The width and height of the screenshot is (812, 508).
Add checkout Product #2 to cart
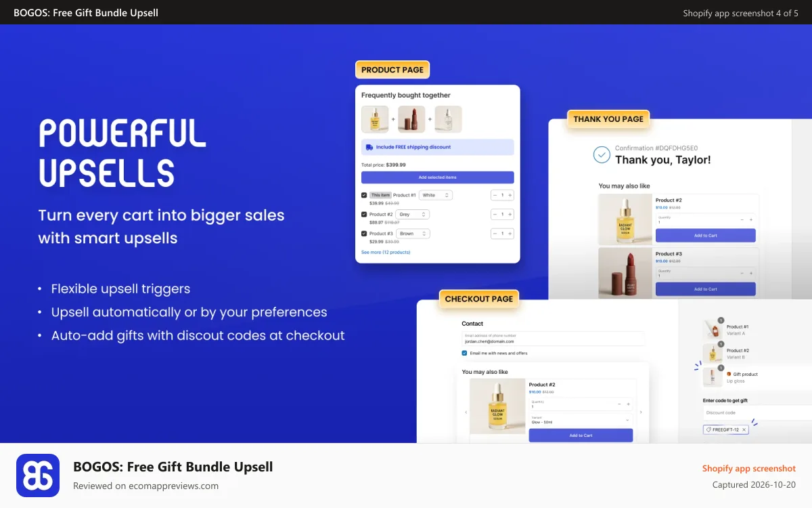coord(581,436)
